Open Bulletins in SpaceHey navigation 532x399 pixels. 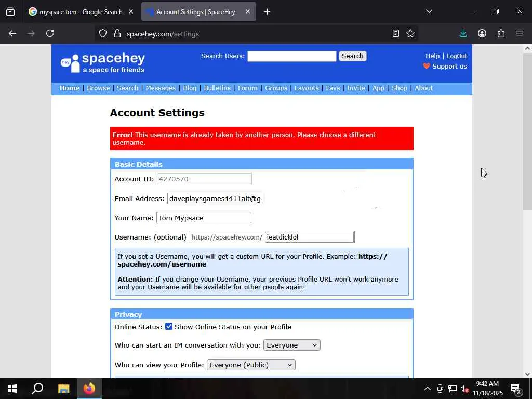217,88
